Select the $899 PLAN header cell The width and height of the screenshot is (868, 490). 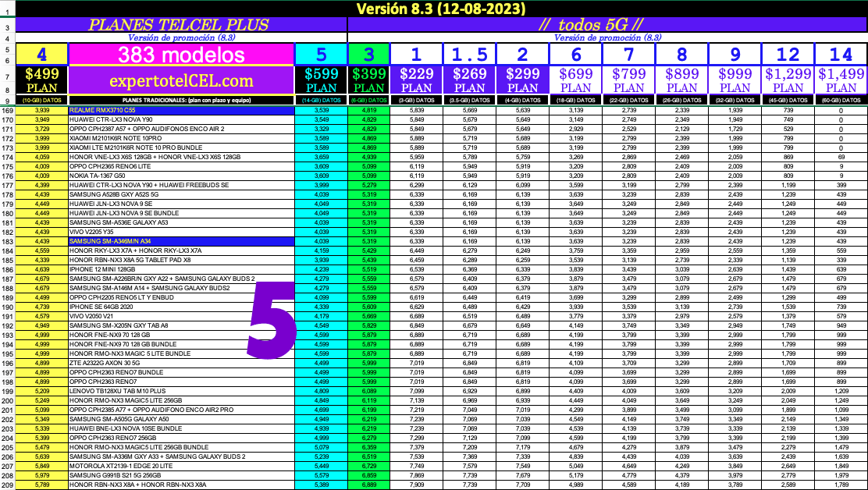[682, 80]
